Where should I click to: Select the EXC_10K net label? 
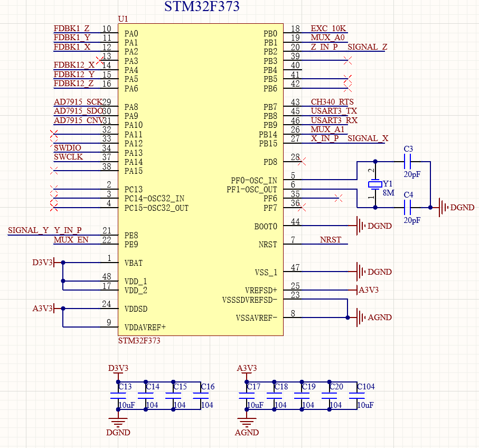point(328,29)
